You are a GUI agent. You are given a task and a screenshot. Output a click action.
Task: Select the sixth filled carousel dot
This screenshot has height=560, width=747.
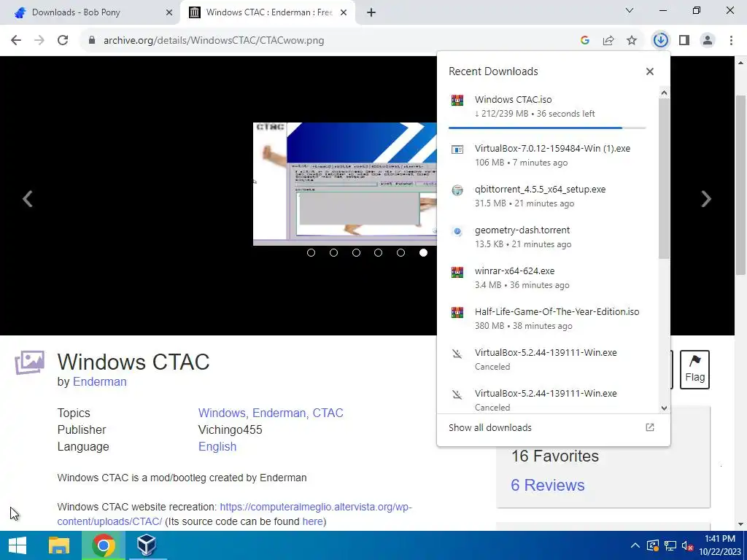pos(423,253)
